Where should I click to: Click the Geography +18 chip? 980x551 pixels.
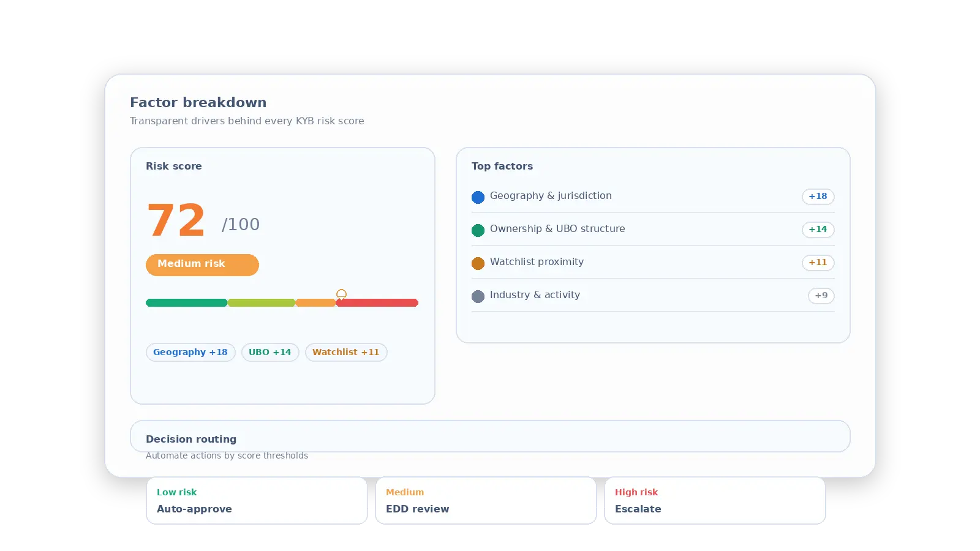[190, 352]
